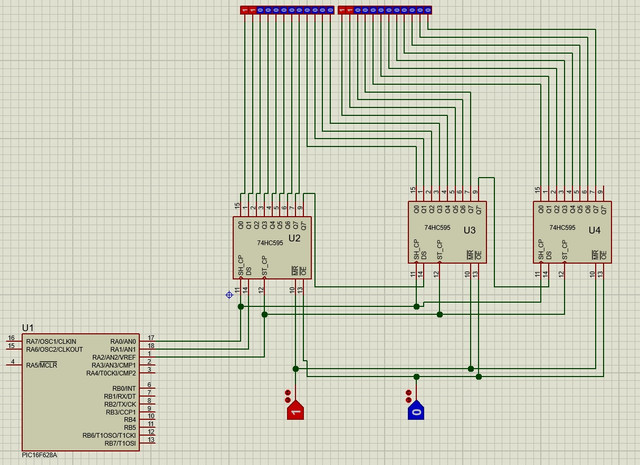This screenshot has height=465, width=640.
Task: Click the junction dot above the logic state 0
Action: [x=416, y=377]
